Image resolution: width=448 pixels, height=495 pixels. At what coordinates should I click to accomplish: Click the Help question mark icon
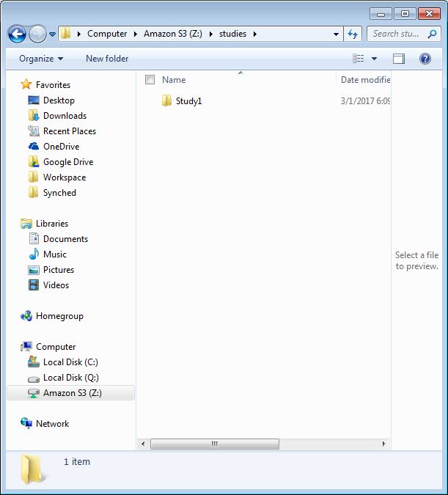pos(425,59)
